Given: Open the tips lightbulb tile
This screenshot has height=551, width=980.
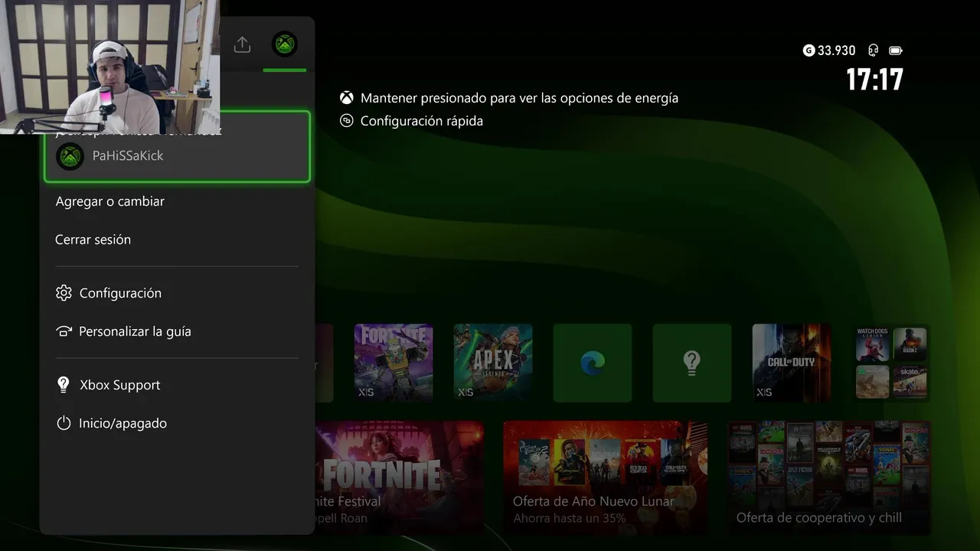Looking at the screenshot, I should tap(692, 363).
